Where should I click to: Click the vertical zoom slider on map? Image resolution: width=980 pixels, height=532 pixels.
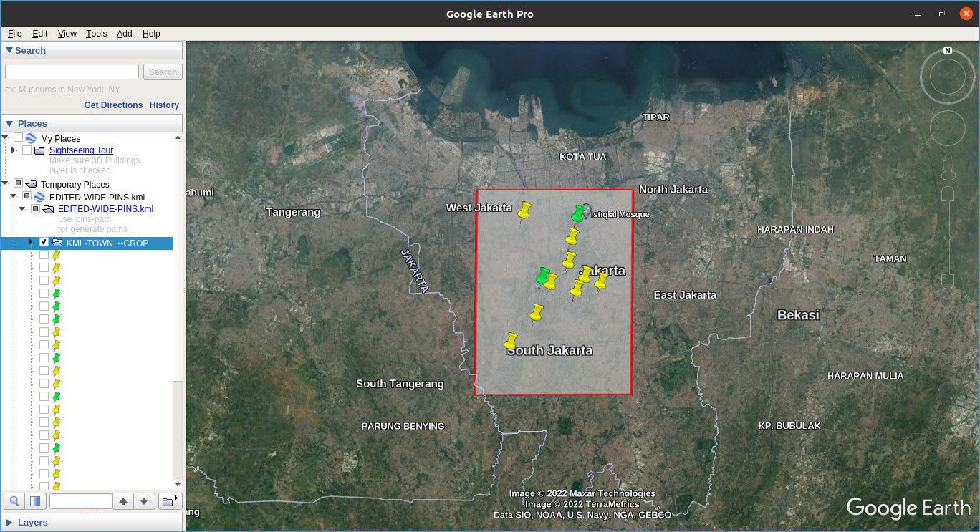tap(948, 236)
